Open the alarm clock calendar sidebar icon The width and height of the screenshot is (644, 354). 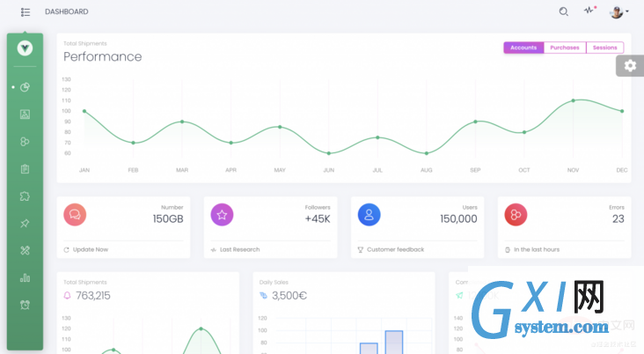pos(25,305)
